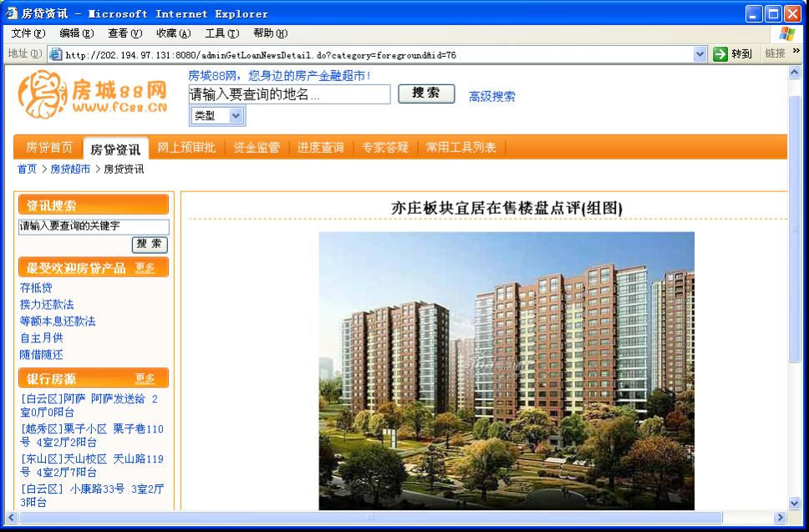Screen dimensions: 809x532
Task: Click 更多 next to 最受欢迎房贷产品
Action: click(145, 267)
